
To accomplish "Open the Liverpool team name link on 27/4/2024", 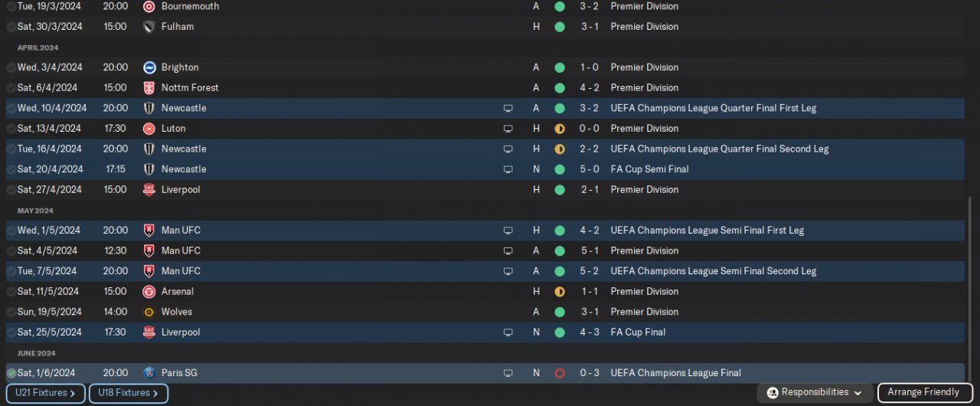I will [x=181, y=190].
